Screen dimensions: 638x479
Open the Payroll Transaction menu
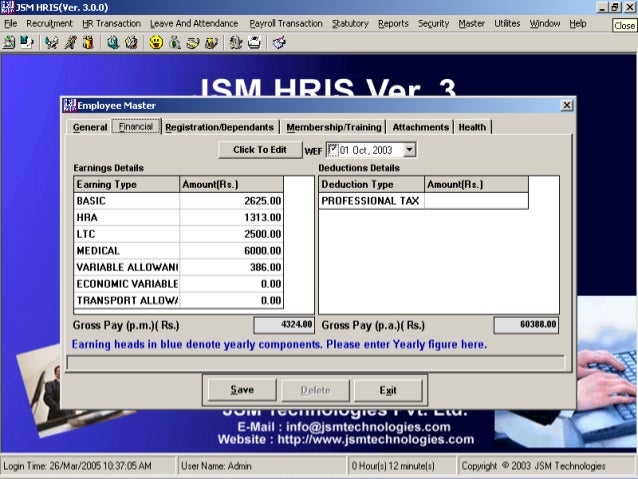click(286, 24)
